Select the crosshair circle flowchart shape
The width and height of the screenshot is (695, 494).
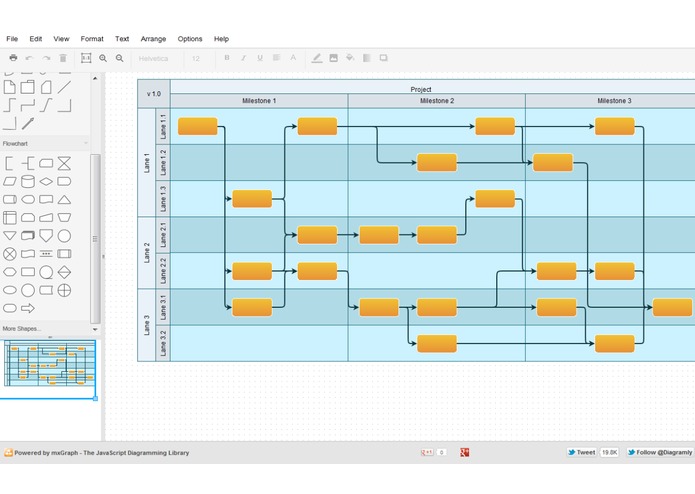coord(64,290)
